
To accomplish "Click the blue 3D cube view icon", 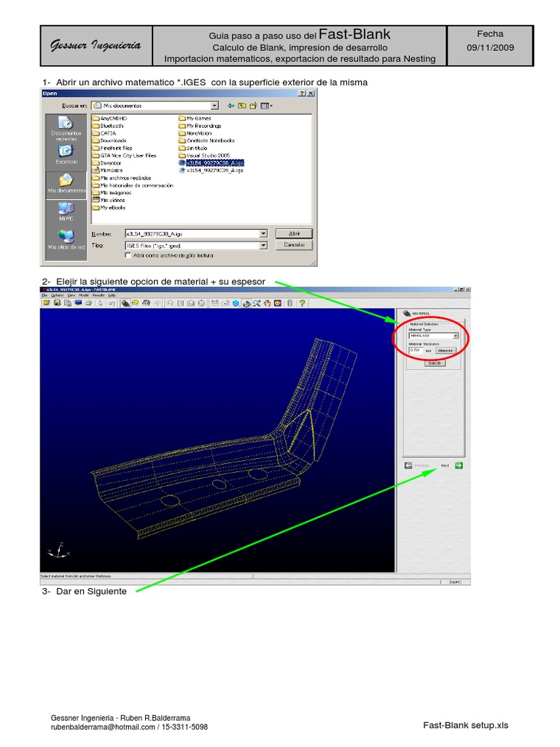I will pos(236,303).
